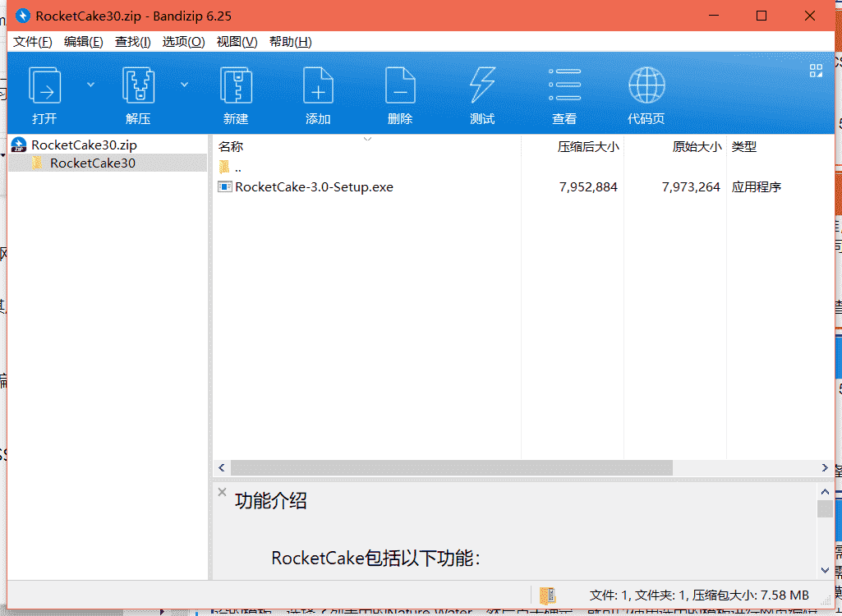Click the RocketCake30.zip archive icon in tree

[x=19, y=145]
